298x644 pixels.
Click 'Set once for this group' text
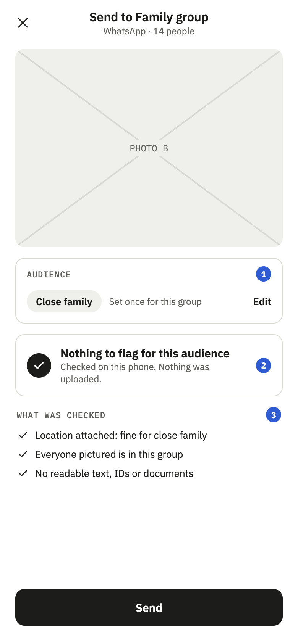tap(155, 302)
